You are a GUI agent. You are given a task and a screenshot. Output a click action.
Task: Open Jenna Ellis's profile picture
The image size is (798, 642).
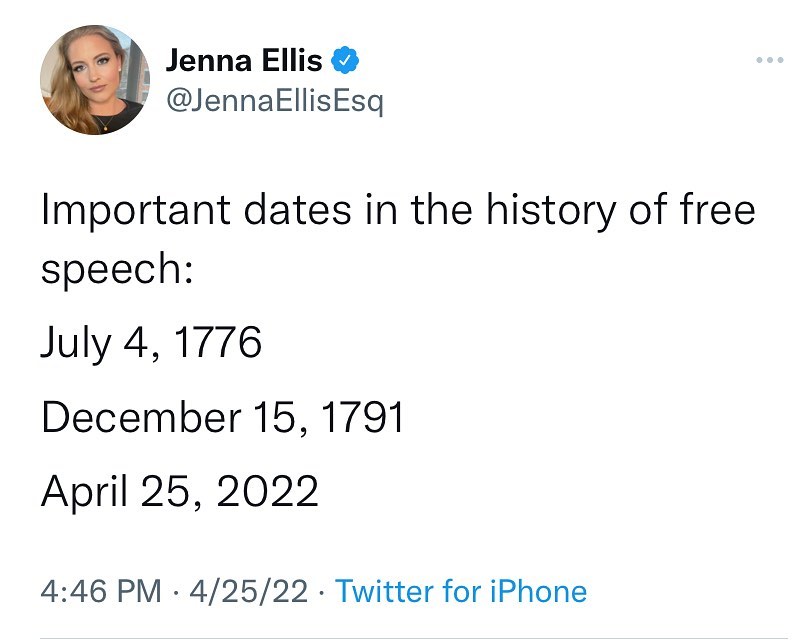(x=95, y=80)
